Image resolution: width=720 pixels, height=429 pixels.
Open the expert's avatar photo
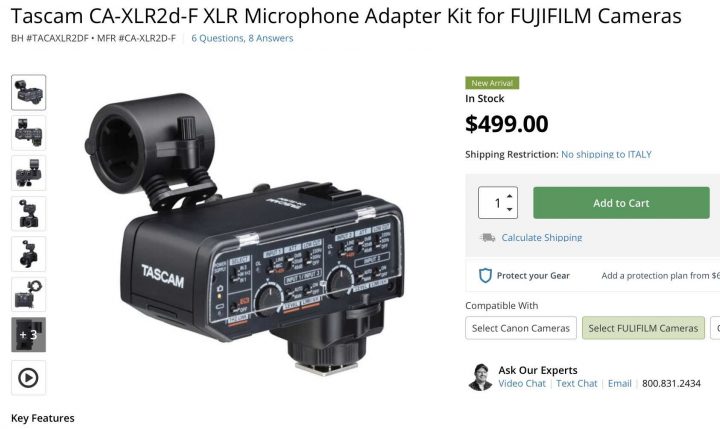[x=480, y=377]
